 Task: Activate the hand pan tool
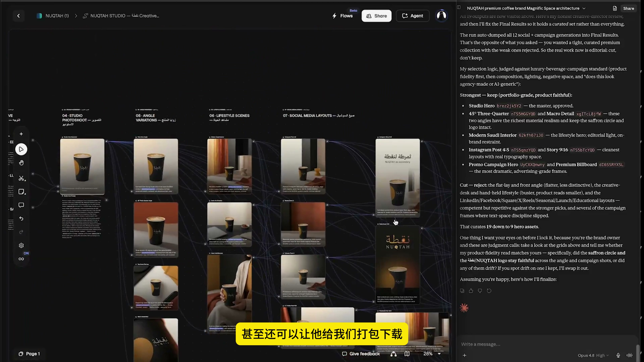click(x=21, y=163)
